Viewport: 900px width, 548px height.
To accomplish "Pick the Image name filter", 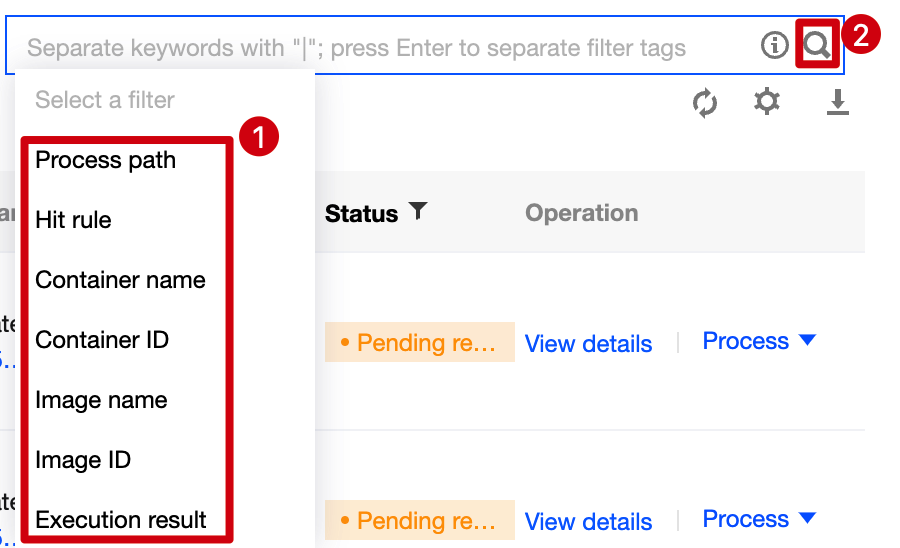I will 101,400.
